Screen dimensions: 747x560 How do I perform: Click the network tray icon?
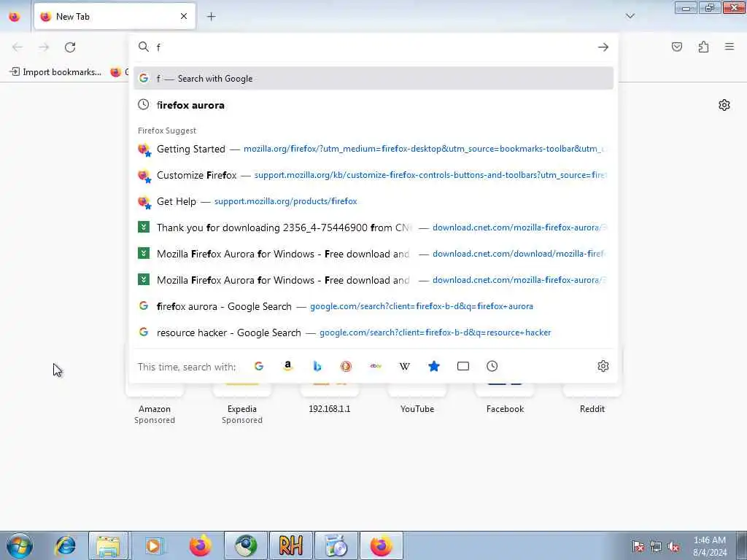pyautogui.click(x=656, y=547)
